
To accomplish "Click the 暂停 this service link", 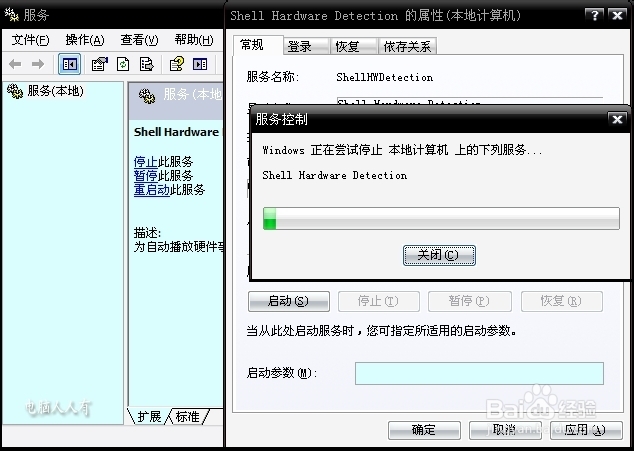I will coord(145,176).
